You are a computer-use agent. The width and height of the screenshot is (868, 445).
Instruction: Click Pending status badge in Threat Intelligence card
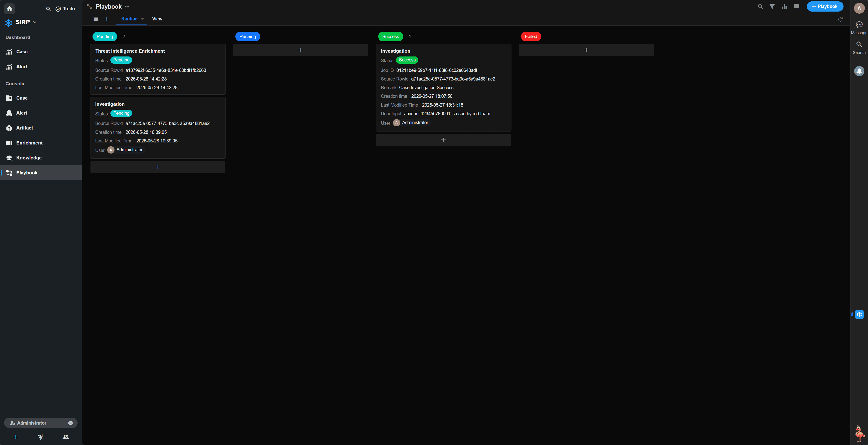click(121, 60)
